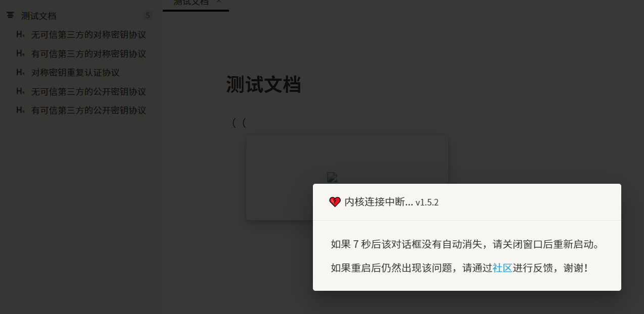The height and width of the screenshot is (314, 644).
Task: Select the 测试文档 outline root entry
Action: point(38,16)
